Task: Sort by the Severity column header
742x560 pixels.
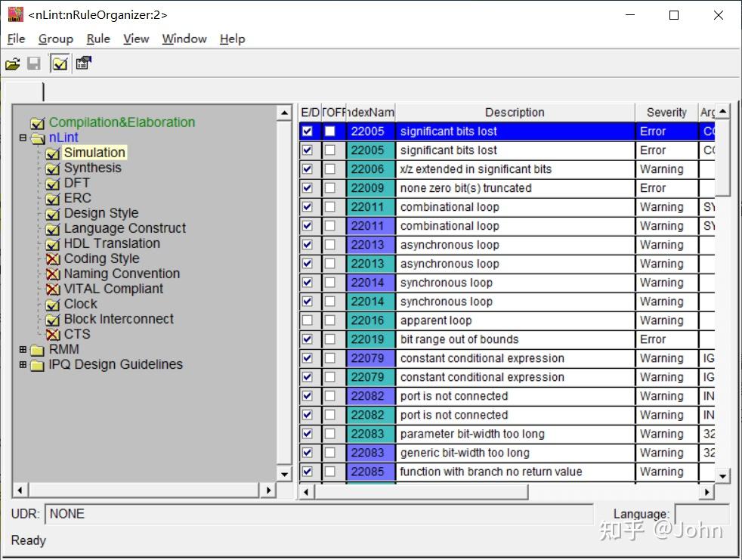Action: [666, 113]
